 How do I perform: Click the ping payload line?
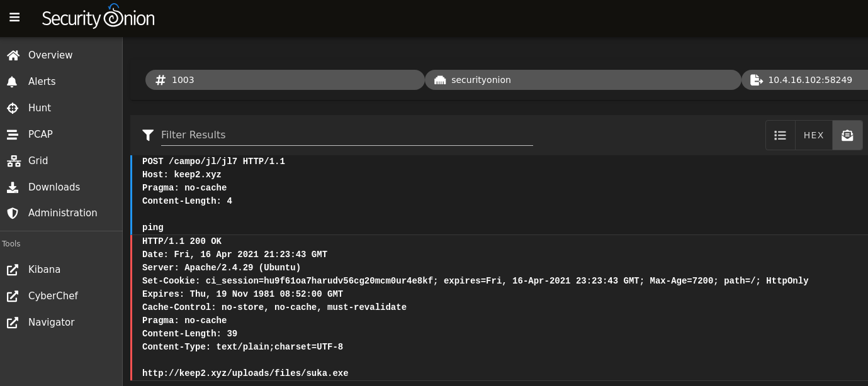pyautogui.click(x=153, y=228)
